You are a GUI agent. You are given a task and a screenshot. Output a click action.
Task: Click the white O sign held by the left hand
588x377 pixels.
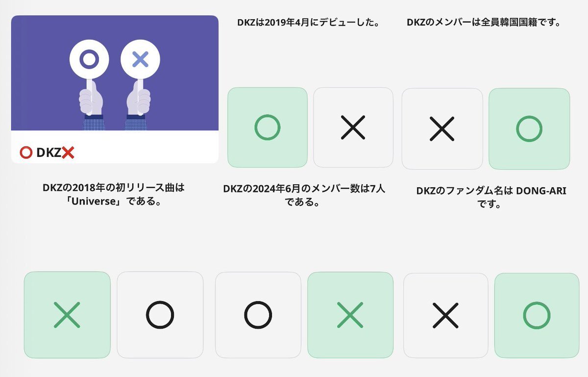[x=89, y=60]
